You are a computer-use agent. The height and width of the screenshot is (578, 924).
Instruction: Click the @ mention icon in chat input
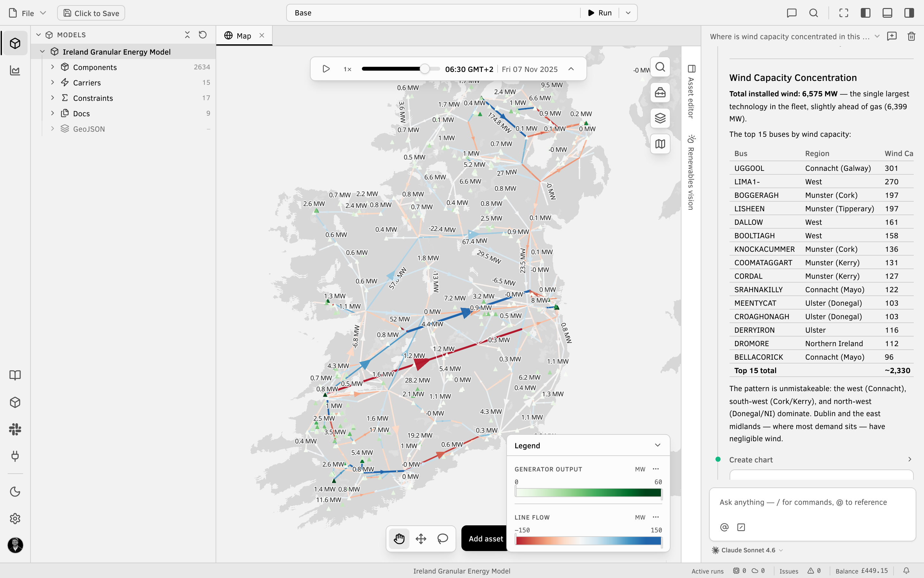coord(724,527)
